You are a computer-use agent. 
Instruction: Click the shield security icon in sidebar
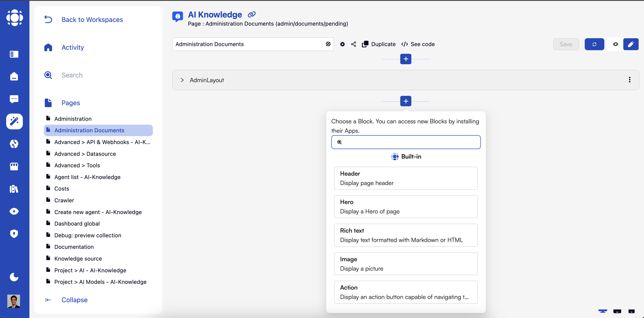point(14,233)
